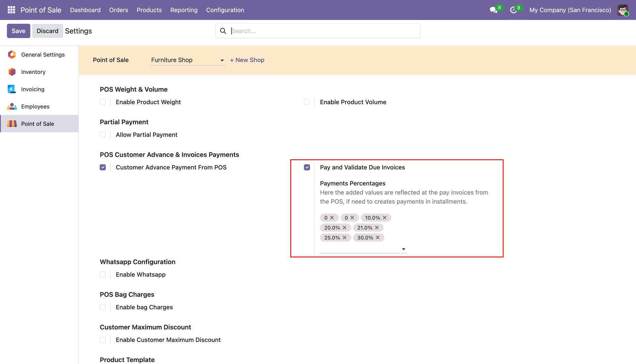Remove the 10.0% percentage tag
Image resolution: width=636 pixels, height=364 pixels.
pyautogui.click(x=385, y=218)
